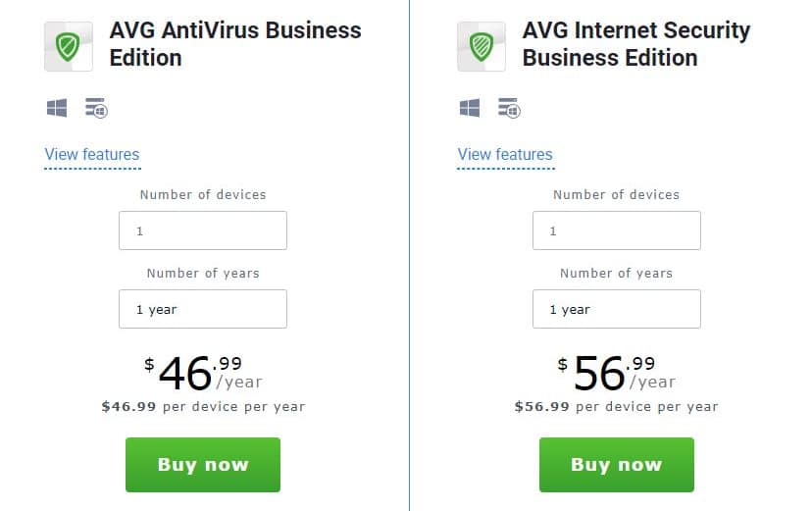Click AVG AntiVirus Business Edition shield logo
This screenshot has height=511, width=812.
[69, 46]
